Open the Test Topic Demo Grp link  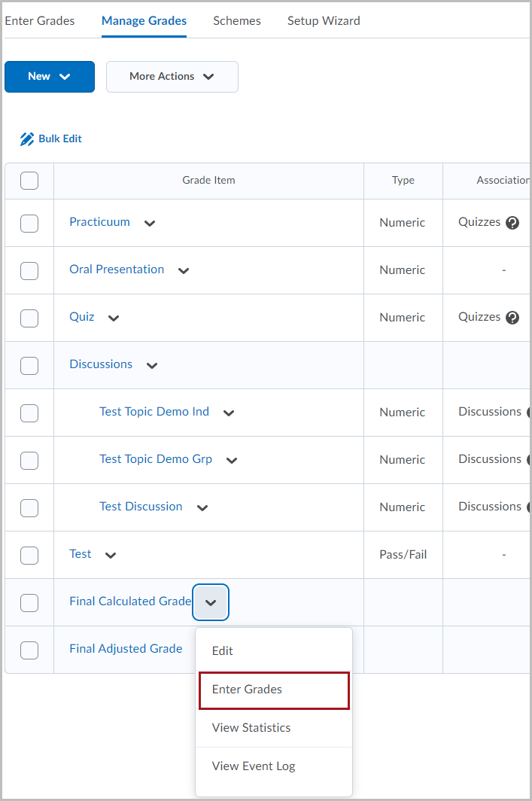tap(156, 459)
